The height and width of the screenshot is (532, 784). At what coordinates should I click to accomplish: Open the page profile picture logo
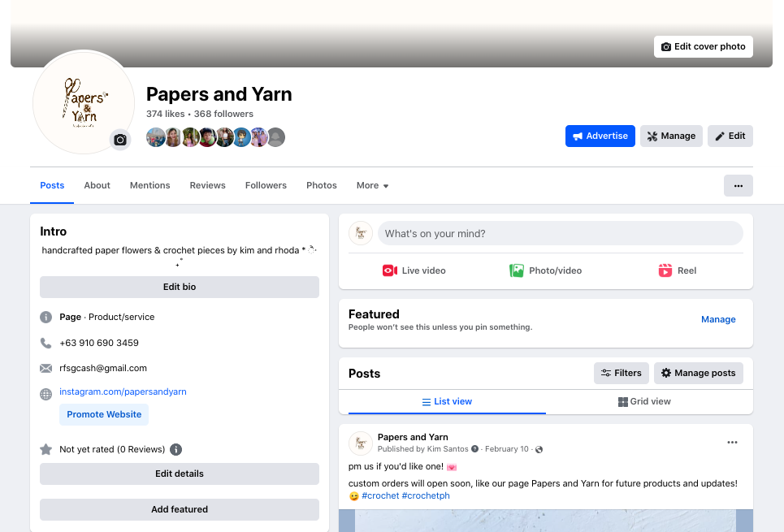(84, 102)
